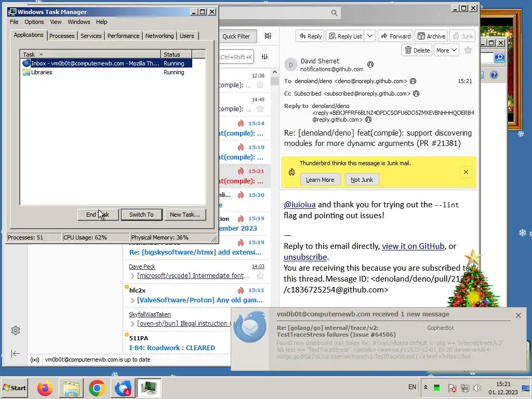The width and height of the screenshot is (532, 399).
Task: Click the unsubscribe link
Action: point(305,257)
